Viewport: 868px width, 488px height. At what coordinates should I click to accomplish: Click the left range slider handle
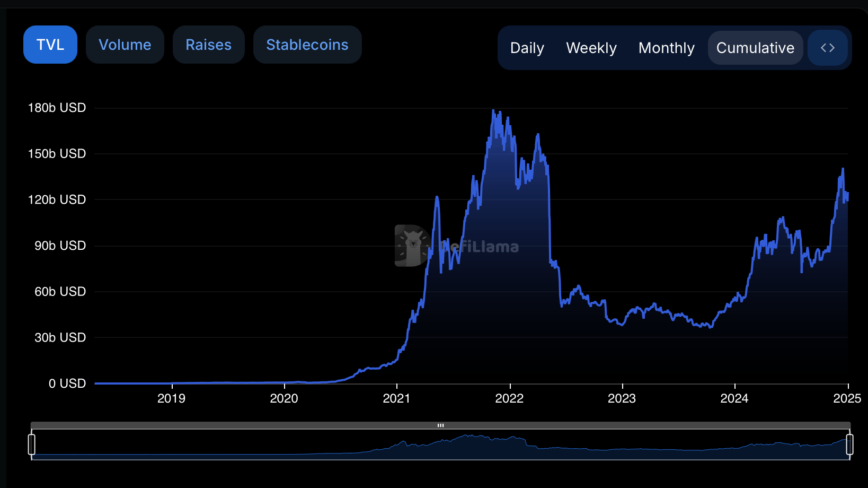32,445
